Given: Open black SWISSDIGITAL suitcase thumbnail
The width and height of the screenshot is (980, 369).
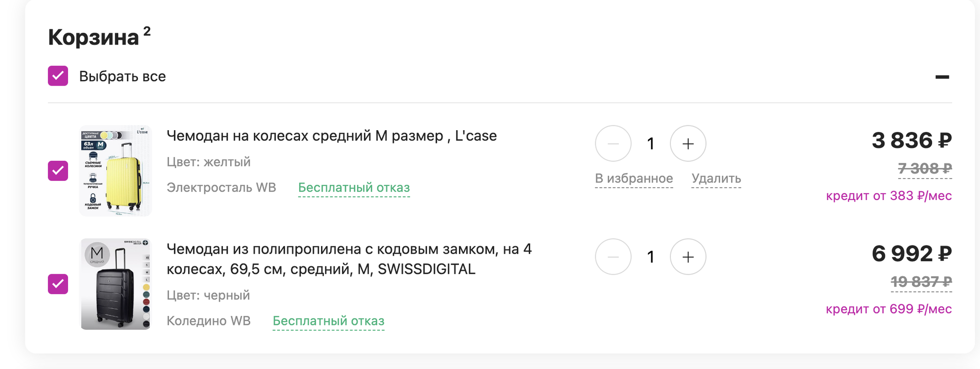Looking at the screenshot, I should [115, 284].
